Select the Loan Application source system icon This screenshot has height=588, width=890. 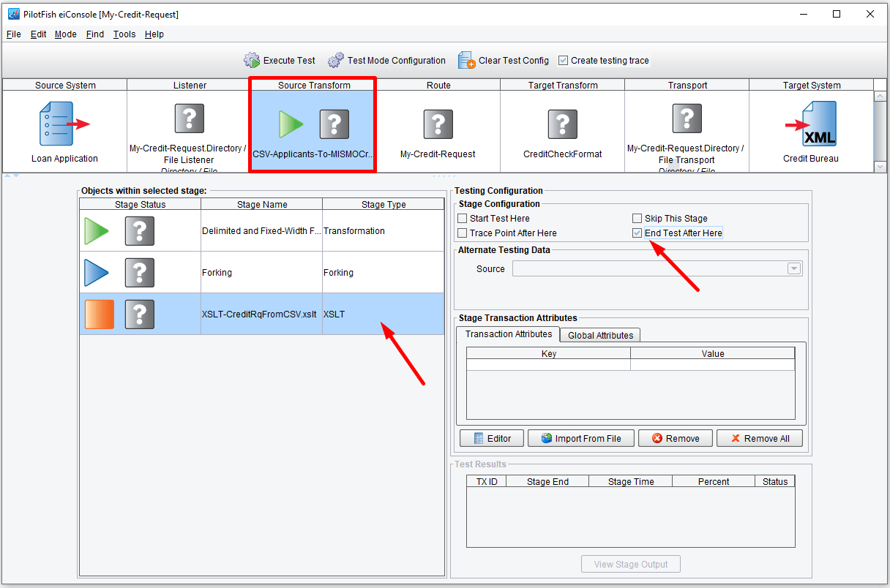click(x=64, y=124)
